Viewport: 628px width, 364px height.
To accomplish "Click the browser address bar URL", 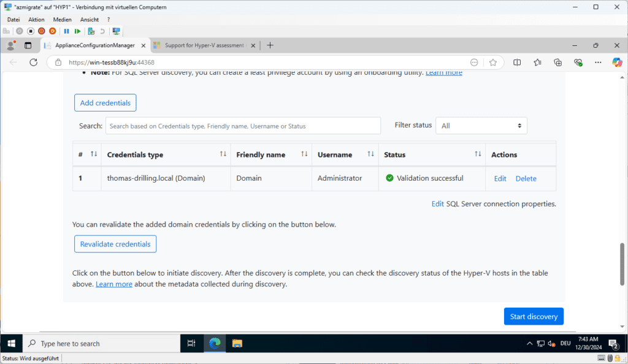I will (x=112, y=63).
